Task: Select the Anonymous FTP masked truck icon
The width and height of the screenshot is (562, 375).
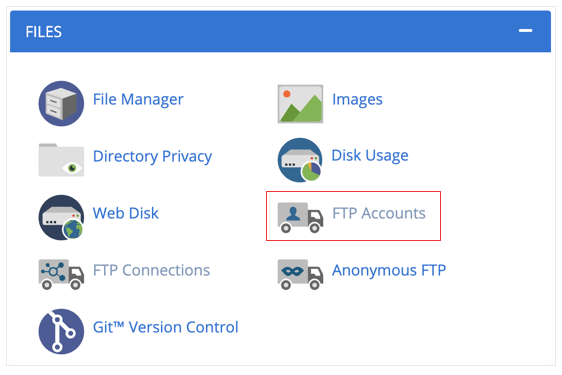Action: (300, 275)
